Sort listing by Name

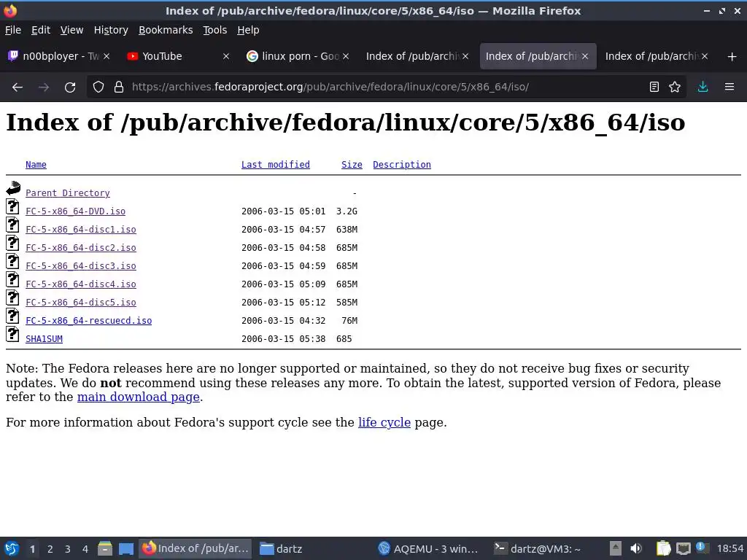click(x=36, y=165)
